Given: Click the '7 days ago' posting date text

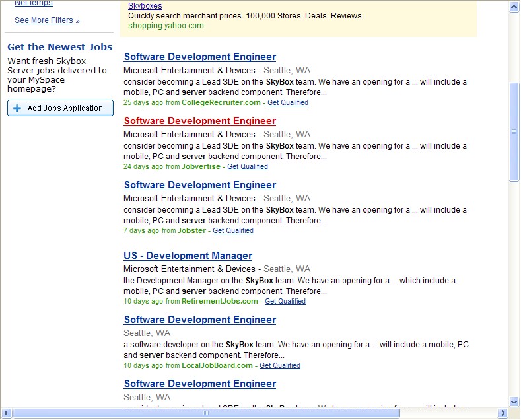Looking at the screenshot, I should [x=141, y=231].
